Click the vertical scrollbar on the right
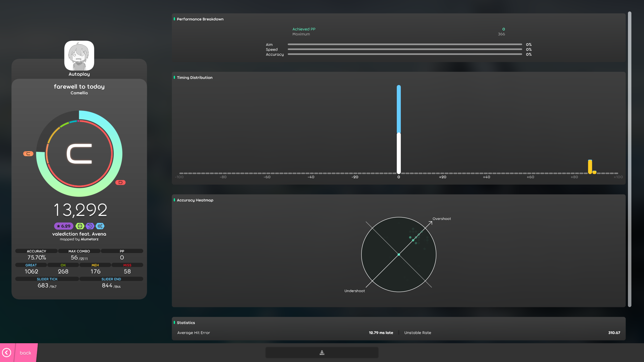Screen dimensions: 644x362 (x=630, y=159)
